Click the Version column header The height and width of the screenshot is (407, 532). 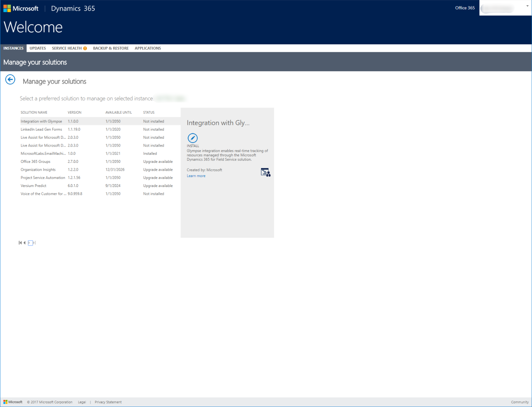coord(74,112)
